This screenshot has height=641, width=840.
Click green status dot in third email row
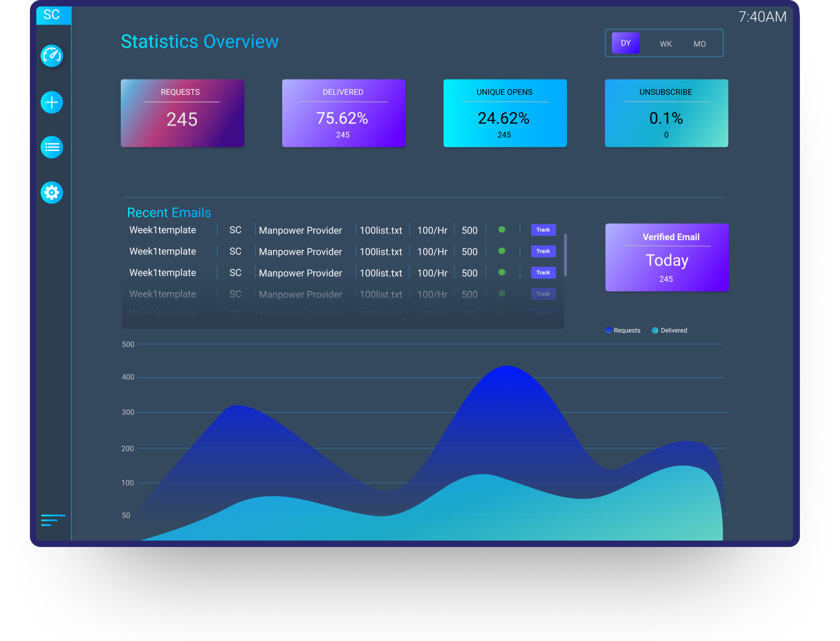tap(502, 272)
